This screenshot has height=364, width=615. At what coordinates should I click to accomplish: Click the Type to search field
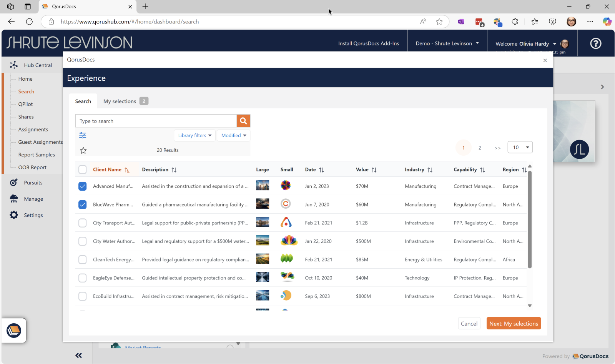[156, 121]
